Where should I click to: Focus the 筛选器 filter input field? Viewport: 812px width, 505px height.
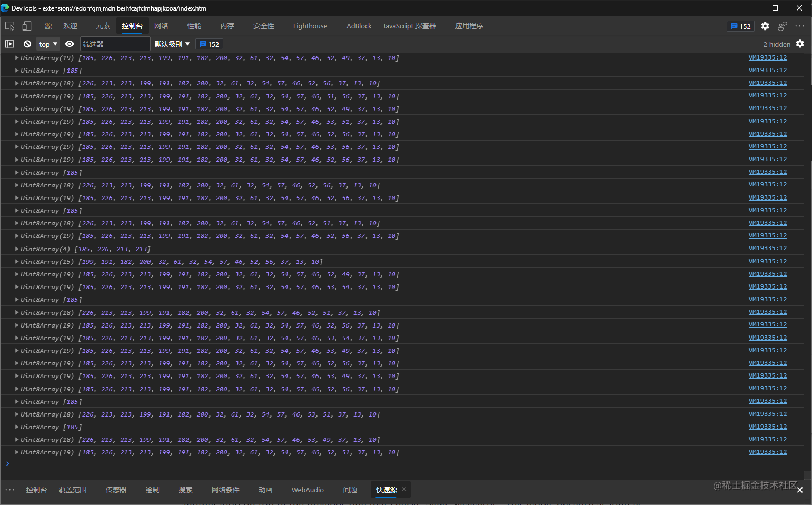click(x=115, y=44)
